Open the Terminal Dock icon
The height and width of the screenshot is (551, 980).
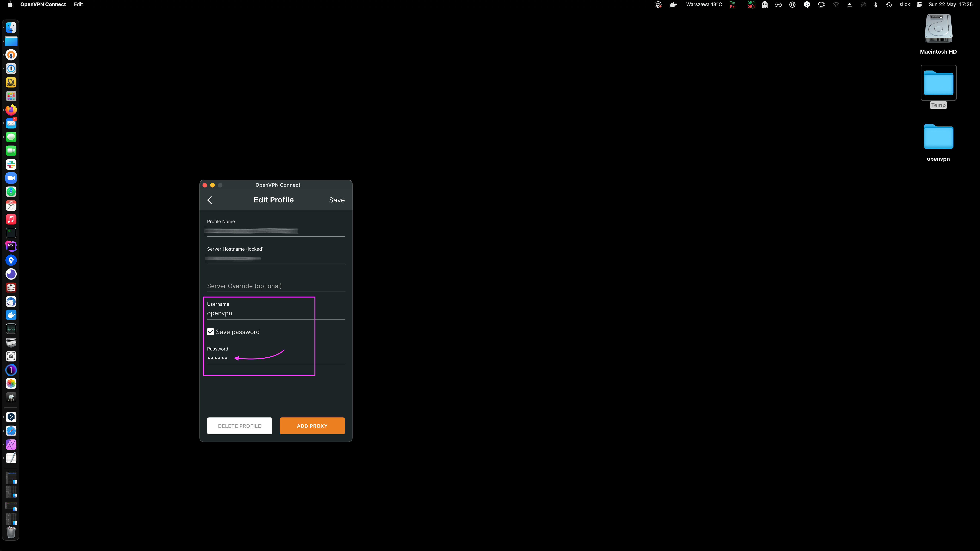[11, 233]
